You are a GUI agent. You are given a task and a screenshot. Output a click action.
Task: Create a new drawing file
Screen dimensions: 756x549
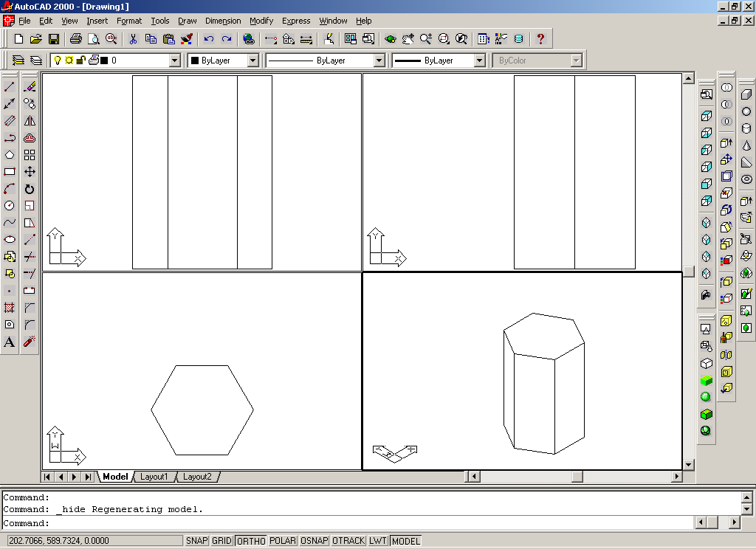(x=18, y=39)
